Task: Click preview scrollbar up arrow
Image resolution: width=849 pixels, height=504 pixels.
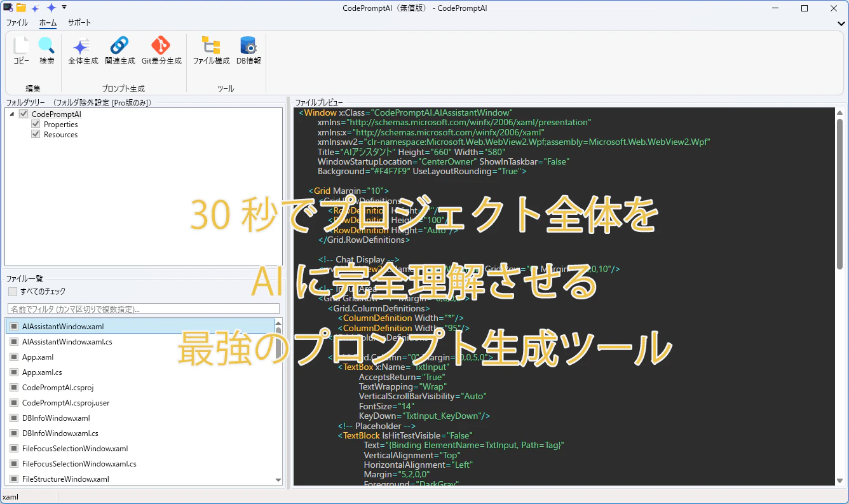Action: pyautogui.click(x=840, y=112)
